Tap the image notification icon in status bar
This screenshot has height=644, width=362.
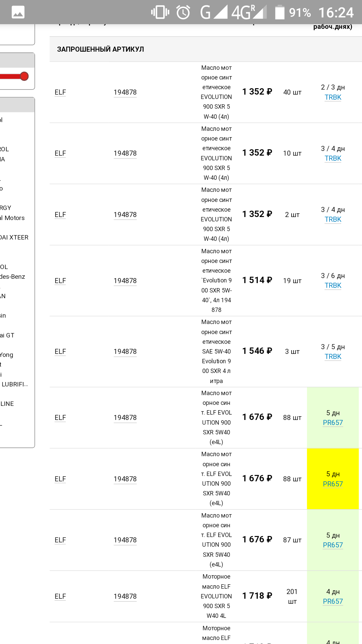point(18,12)
